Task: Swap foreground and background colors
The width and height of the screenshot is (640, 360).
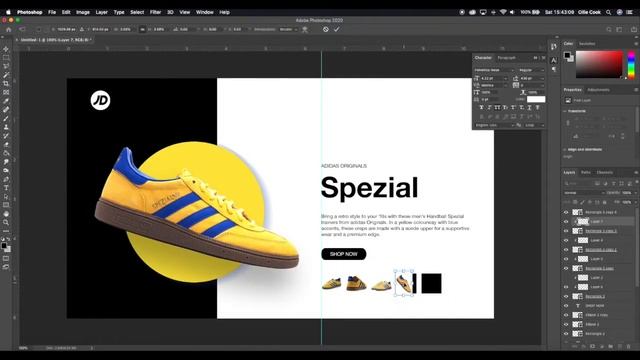Action: click(8, 240)
